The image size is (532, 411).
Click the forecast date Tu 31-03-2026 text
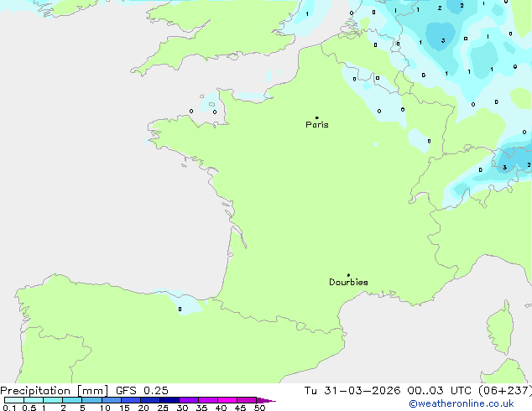point(352,391)
